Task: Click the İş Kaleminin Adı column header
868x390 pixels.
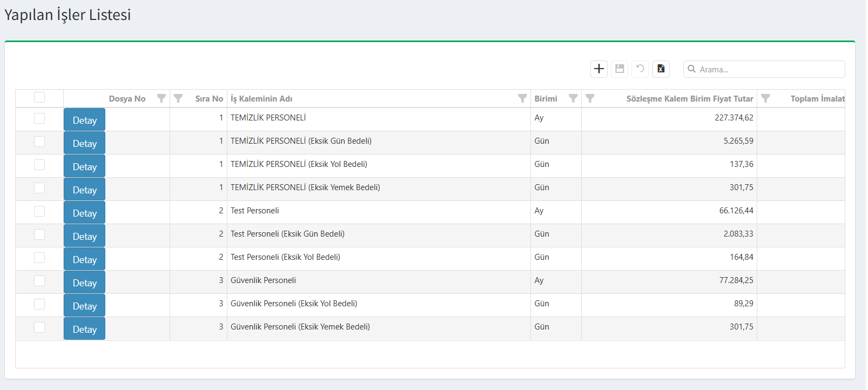Action: [x=261, y=99]
